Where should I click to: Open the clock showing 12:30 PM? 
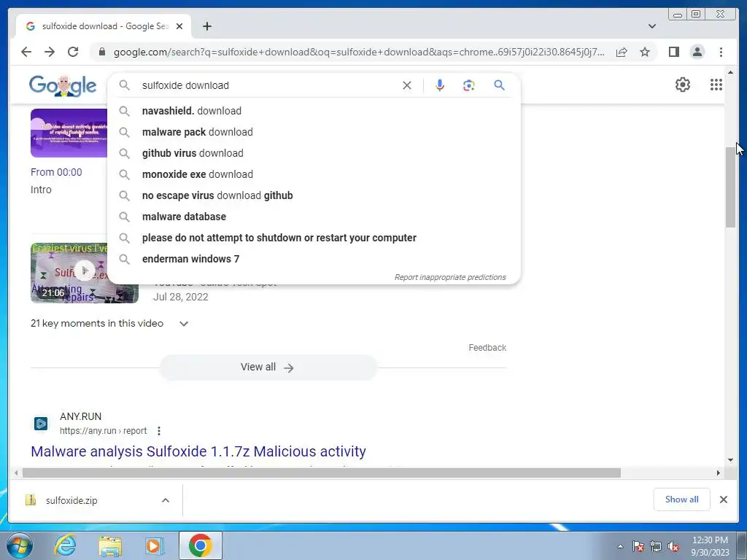(x=710, y=546)
